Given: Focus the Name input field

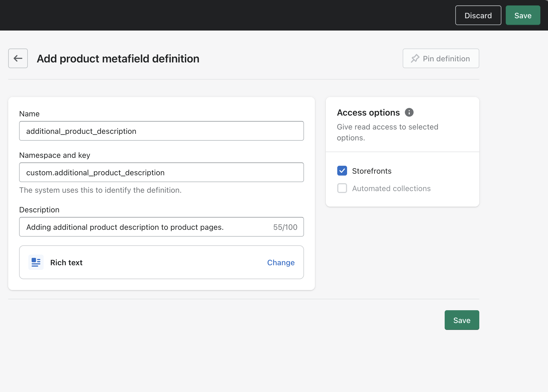Looking at the screenshot, I should pyautogui.click(x=161, y=131).
